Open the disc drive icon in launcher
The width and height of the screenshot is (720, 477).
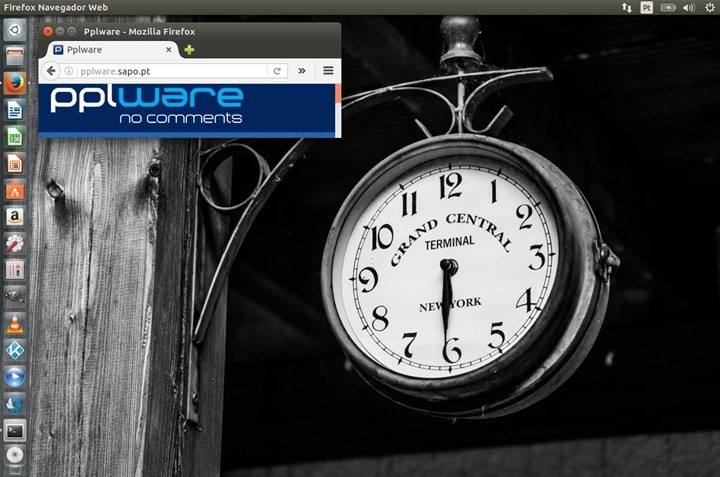[x=15, y=455]
